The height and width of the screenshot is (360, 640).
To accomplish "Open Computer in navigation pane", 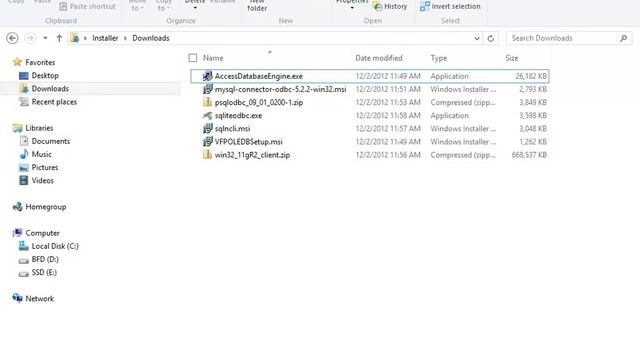I will click(x=42, y=233).
